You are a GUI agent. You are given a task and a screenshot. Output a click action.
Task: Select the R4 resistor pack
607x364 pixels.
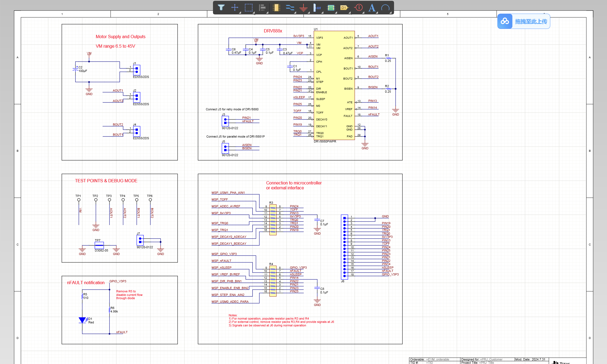[273, 281]
